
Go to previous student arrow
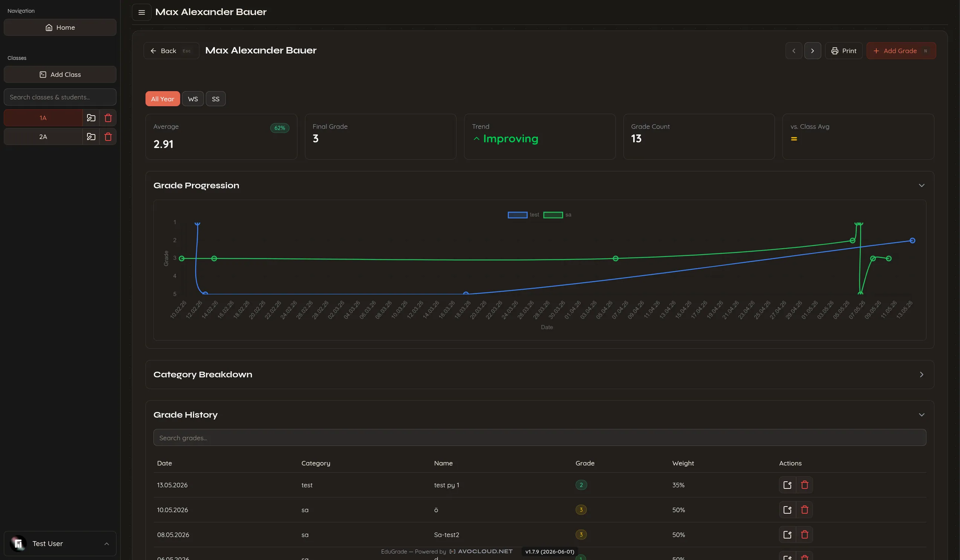click(793, 50)
